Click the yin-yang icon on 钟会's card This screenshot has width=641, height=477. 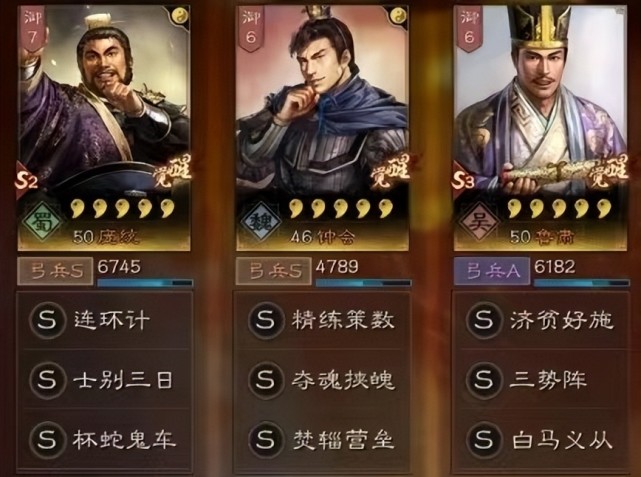pyautogui.click(x=397, y=16)
